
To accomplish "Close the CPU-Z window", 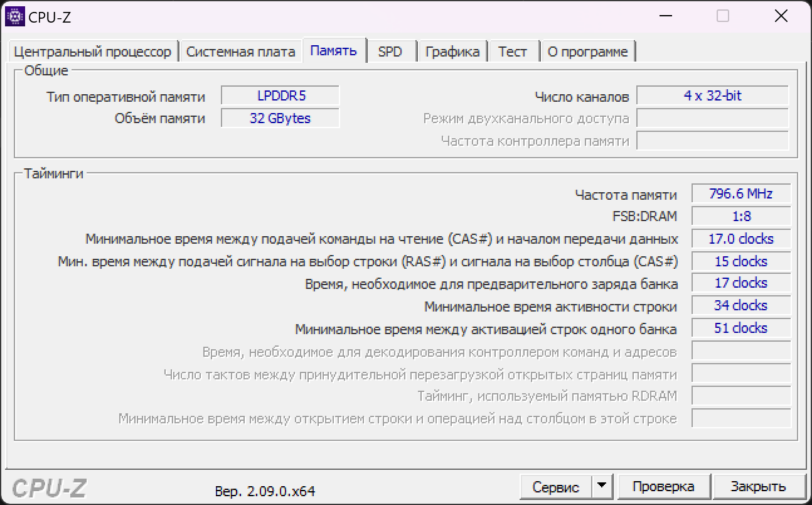I will 781,16.
